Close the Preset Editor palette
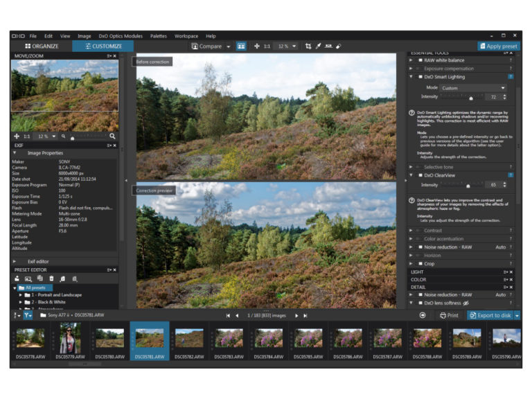532x399 pixels. click(115, 269)
